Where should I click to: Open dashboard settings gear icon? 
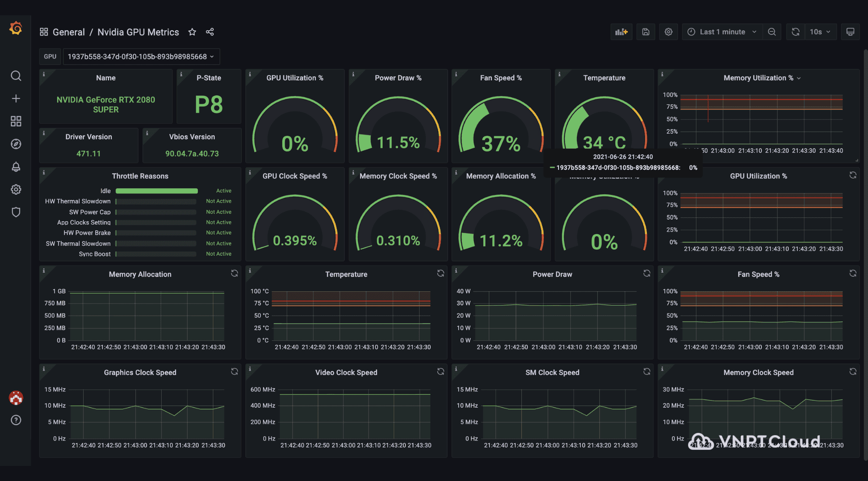pos(668,32)
